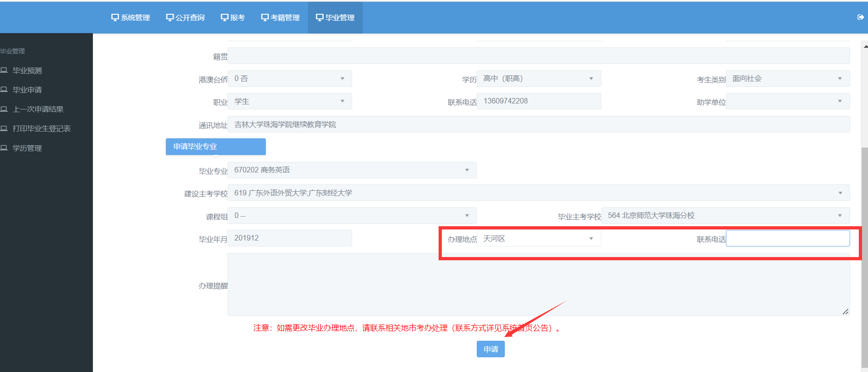Expand the 学历 dropdown showing 高中（职高）
This screenshot has width=868, height=372.
538,79
